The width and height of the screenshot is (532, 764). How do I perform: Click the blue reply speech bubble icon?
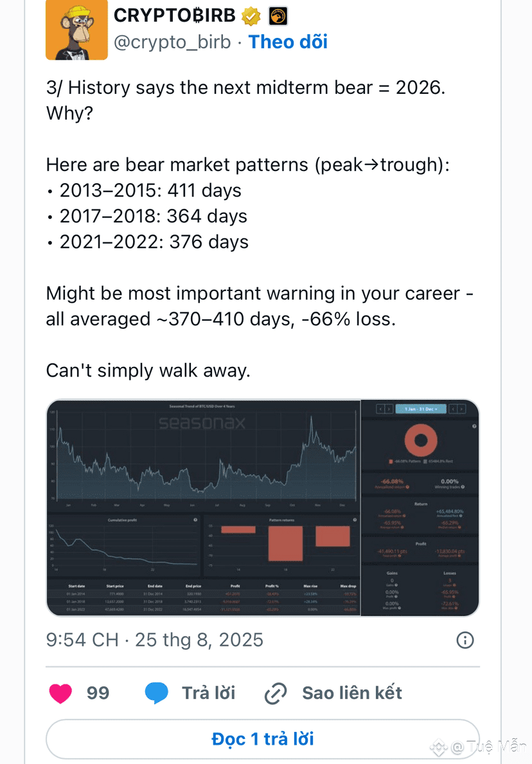pos(156,693)
